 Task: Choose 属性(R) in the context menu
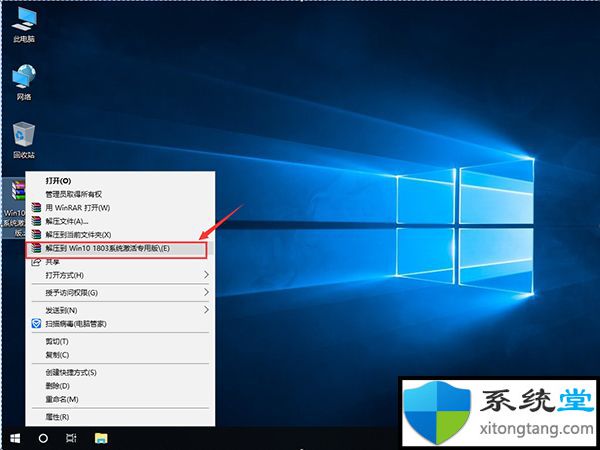57,417
